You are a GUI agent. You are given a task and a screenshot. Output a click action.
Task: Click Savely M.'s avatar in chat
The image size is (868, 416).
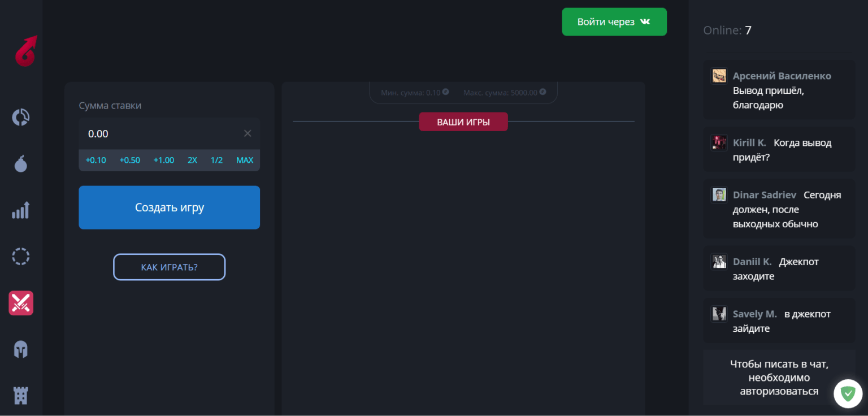pos(719,314)
